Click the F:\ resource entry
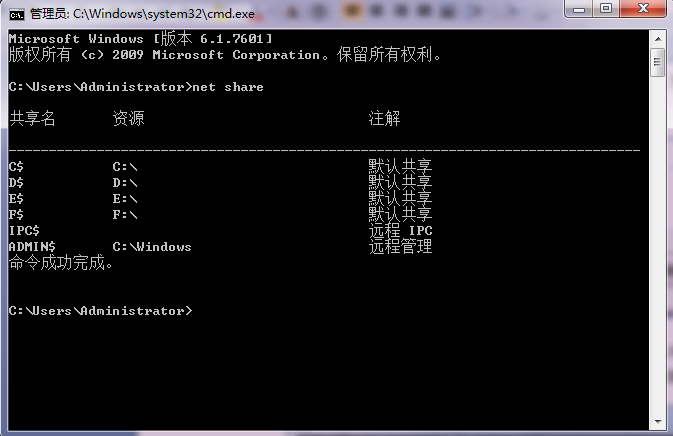Viewport: 673px width, 436px height. tap(125, 214)
